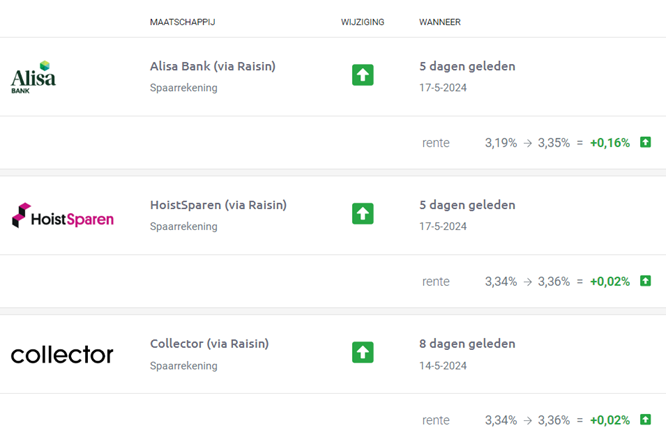Click green up-arrow icon in Collector row

363,352
